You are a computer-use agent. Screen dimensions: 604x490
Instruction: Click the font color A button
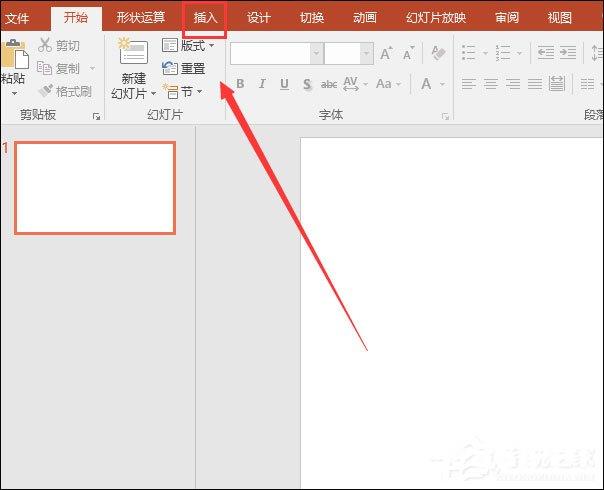(x=426, y=84)
